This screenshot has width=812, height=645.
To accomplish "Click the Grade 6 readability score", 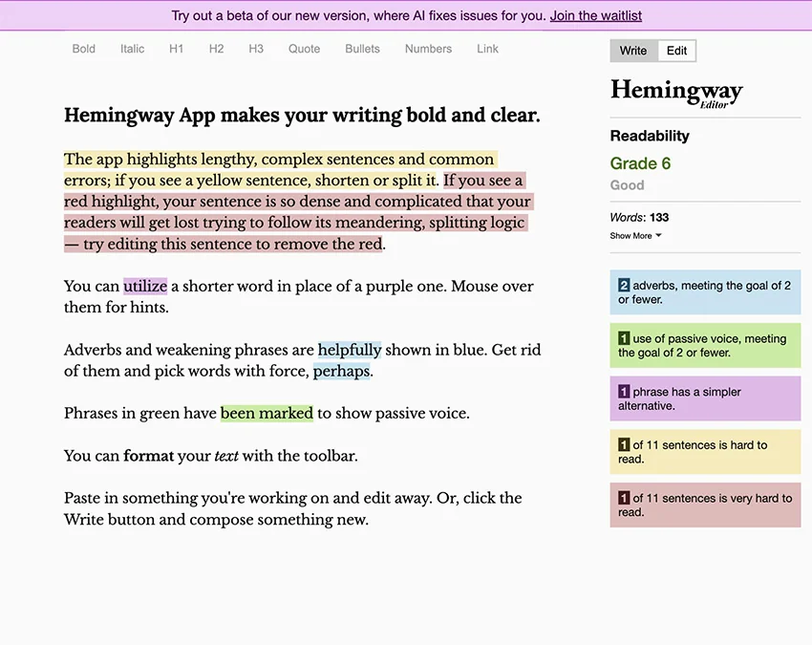I will [x=640, y=163].
